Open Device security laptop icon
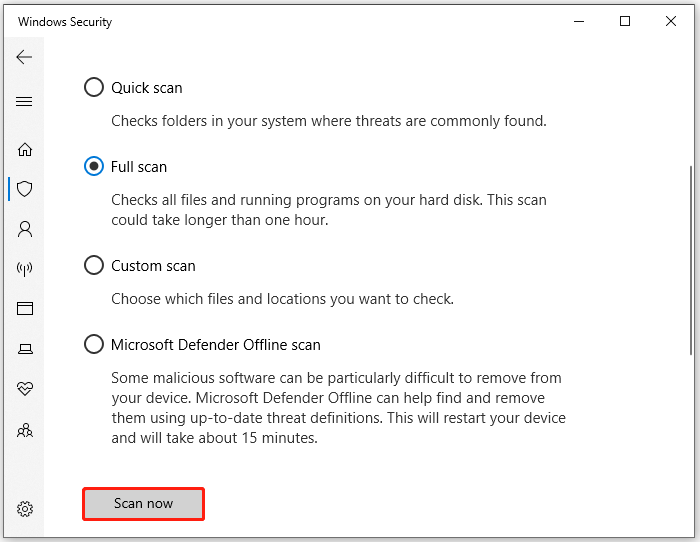700x542 pixels. pyautogui.click(x=25, y=349)
